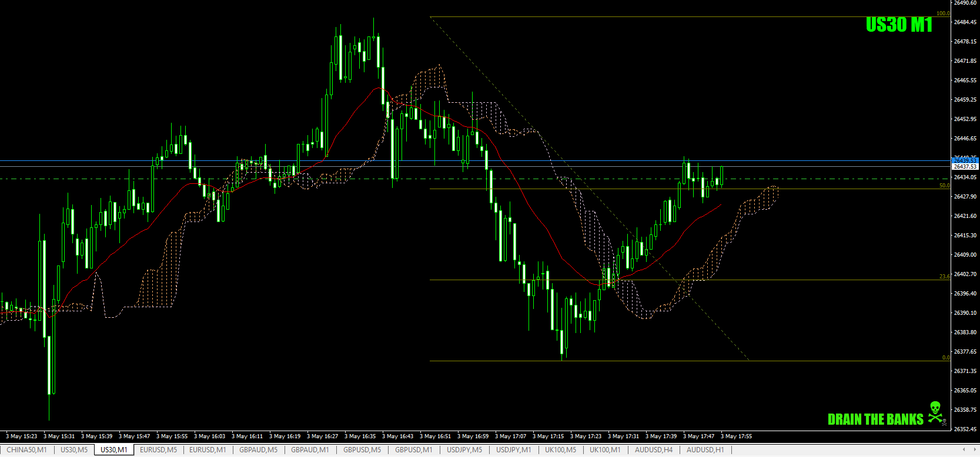Screen dimensions: 980x457
Task: Click the 3 May 15:47 time label
Action: click(134, 436)
